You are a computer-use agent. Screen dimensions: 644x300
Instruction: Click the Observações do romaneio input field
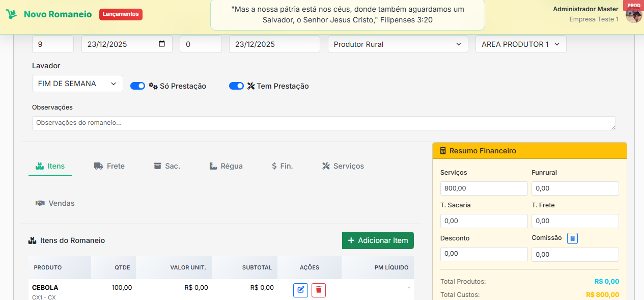point(324,122)
